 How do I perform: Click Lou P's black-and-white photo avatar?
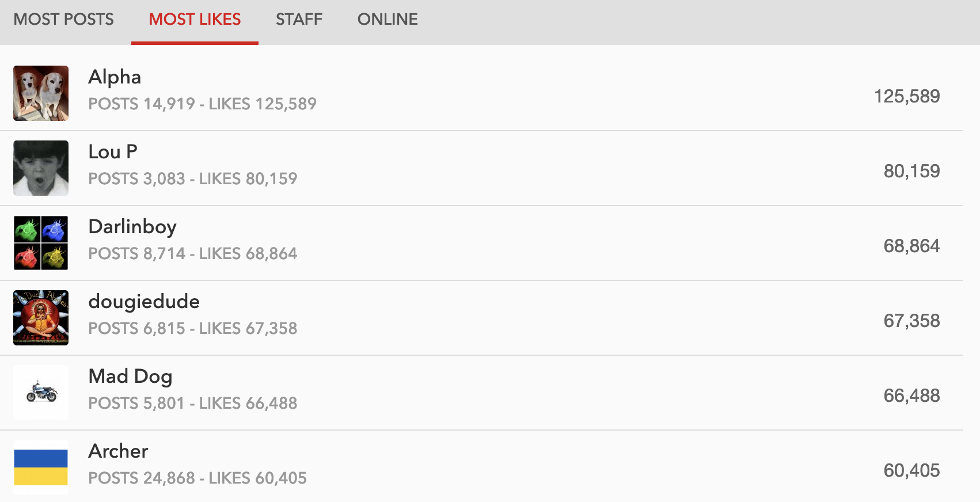click(41, 168)
